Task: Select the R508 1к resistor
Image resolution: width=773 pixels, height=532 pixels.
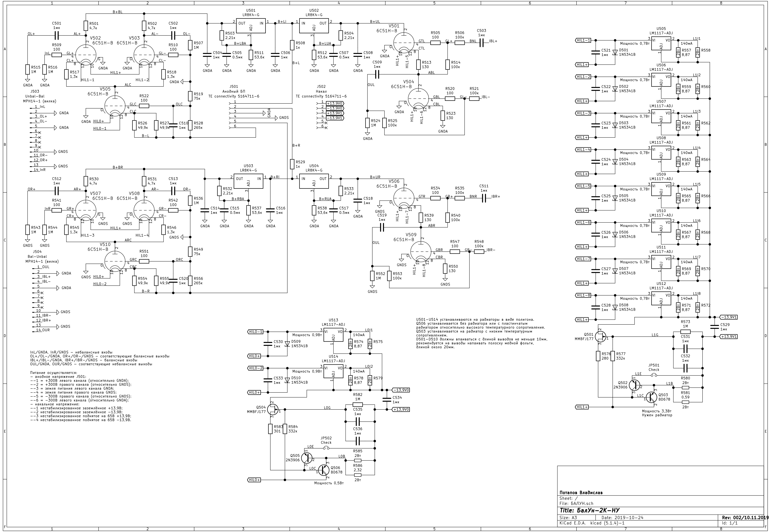Action: 292,45
